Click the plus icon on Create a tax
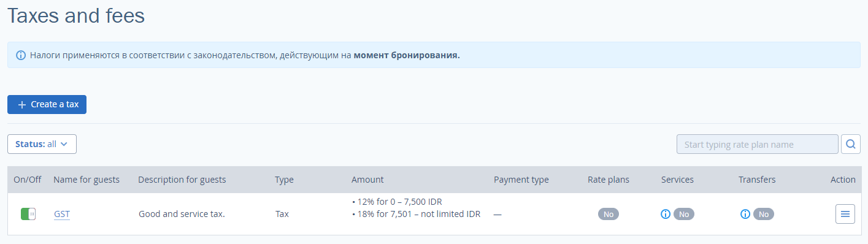 22,104
